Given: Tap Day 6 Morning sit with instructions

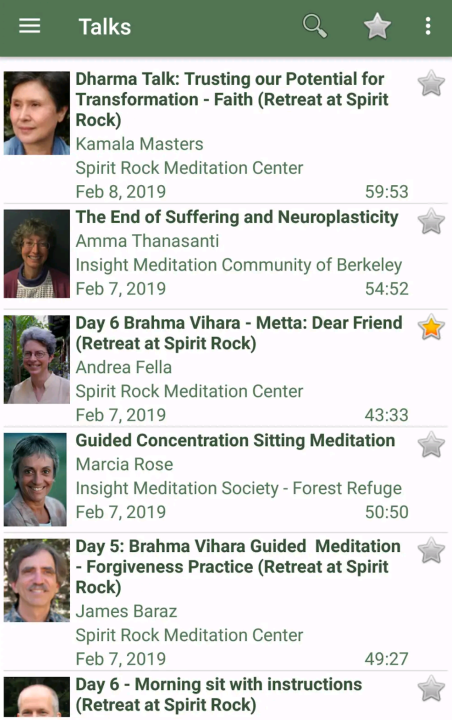Looking at the screenshot, I should pyautogui.click(x=219, y=694).
